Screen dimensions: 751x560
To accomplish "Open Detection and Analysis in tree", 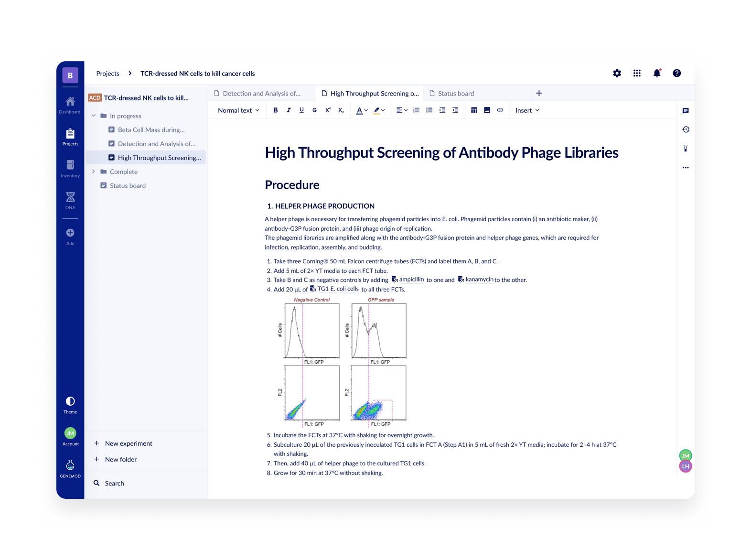I will (x=147, y=144).
